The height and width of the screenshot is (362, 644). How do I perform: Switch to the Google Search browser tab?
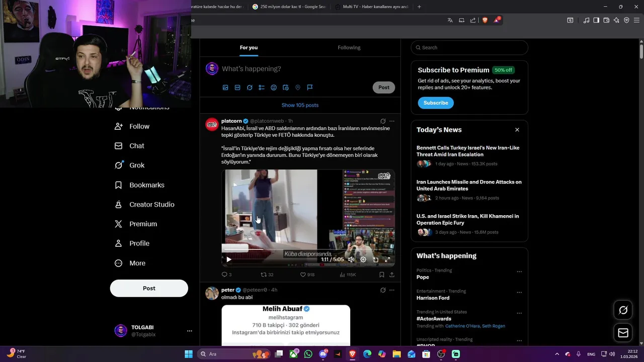289,7
